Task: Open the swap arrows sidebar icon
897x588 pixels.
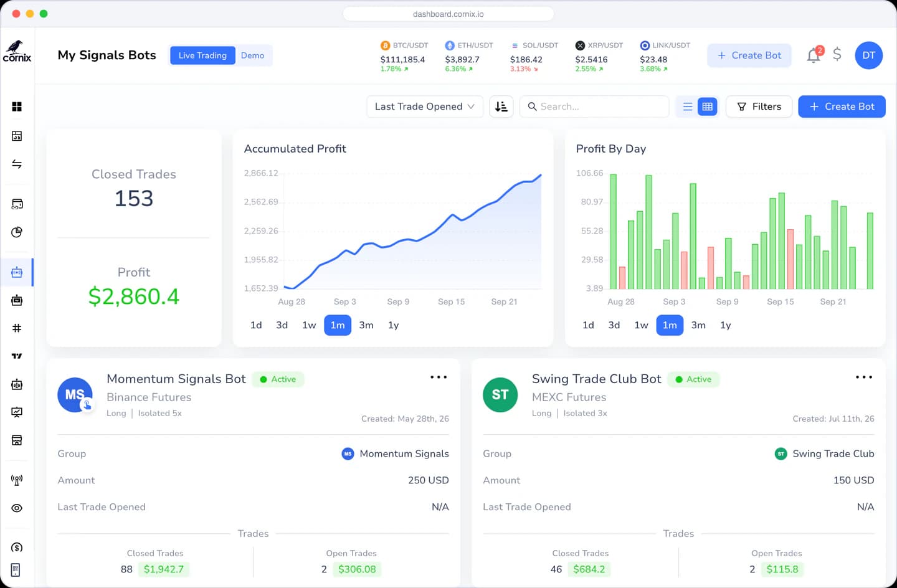Action: click(x=17, y=164)
